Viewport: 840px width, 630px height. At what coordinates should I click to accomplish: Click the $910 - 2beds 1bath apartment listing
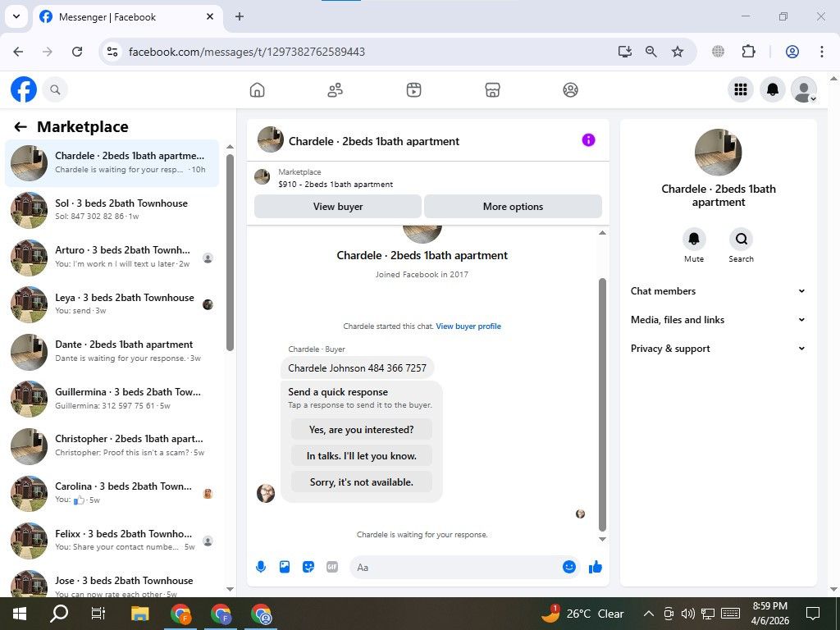[336, 185]
